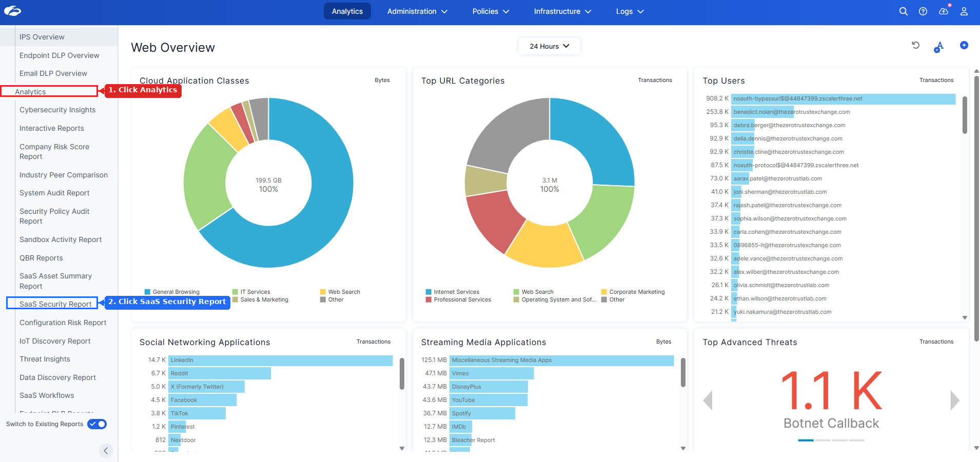Viewport: 980px width, 462px height.
Task: Toggle General Browsing legend in Cloud Application Classes
Action: 172,292
